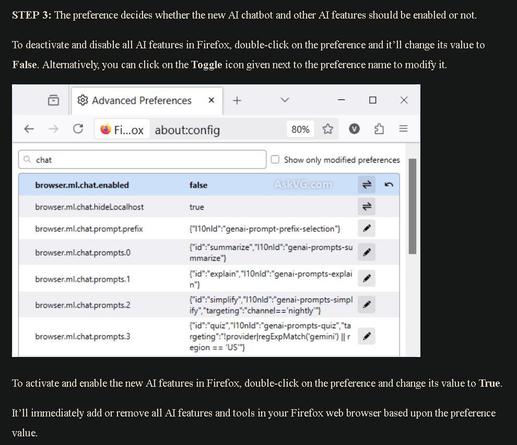Select the browser.ml.chat.prompts.3 preference name

coord(83,336)
